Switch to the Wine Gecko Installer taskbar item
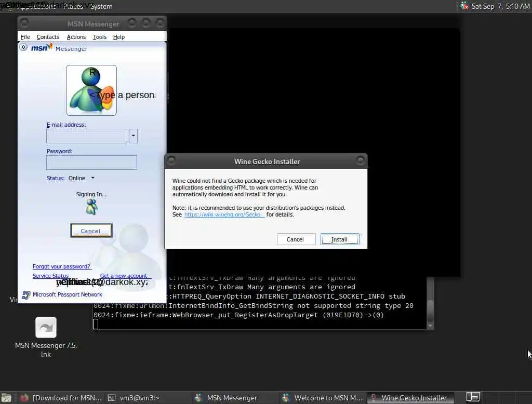Screen dimensions: 532x404 click(410, 398)
